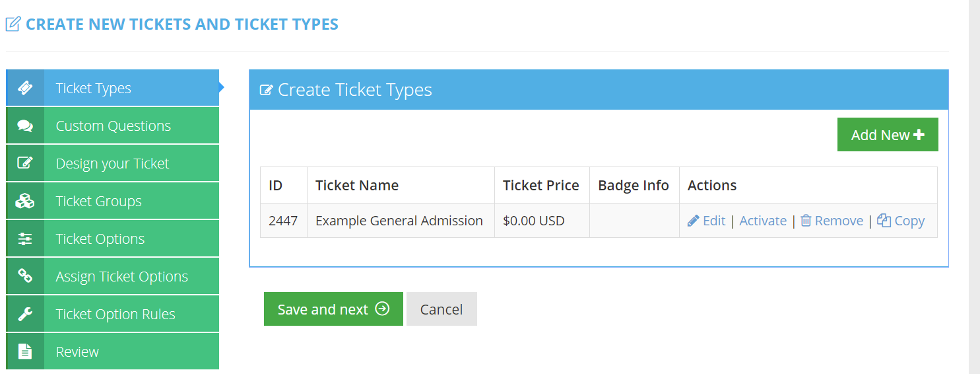Click the chain link Assign Ticket Options icon
This screenshot has width=980, height=374.
pos(25,276)
